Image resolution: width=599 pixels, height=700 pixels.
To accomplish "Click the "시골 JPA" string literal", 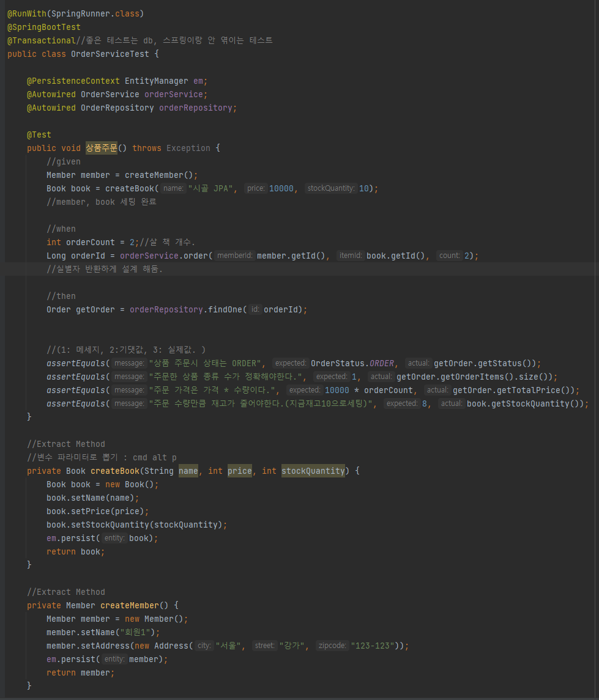I will [x=210, y=188].
